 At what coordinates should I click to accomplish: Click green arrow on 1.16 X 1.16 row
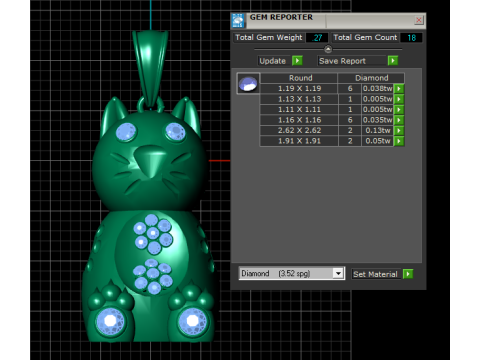pyautogui.click(x=399, y=120)
